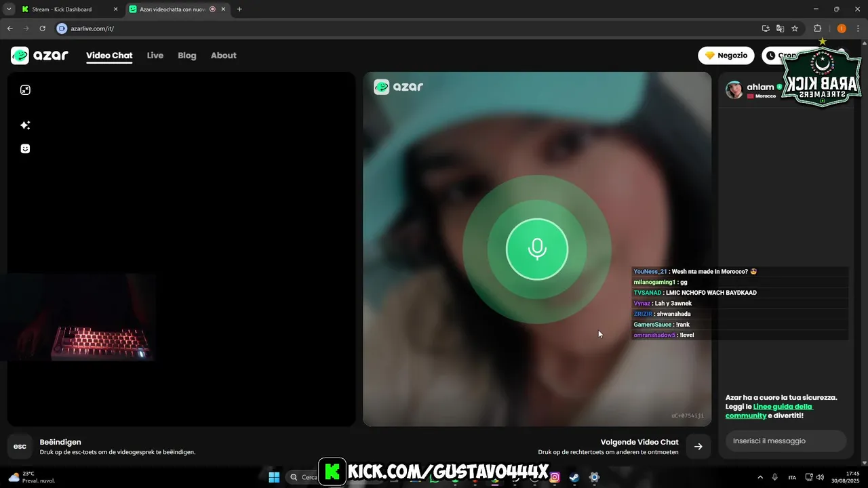Bookmark this page with the star icon
This screenshot has height=488, width=868.
(x=795, y=28)
